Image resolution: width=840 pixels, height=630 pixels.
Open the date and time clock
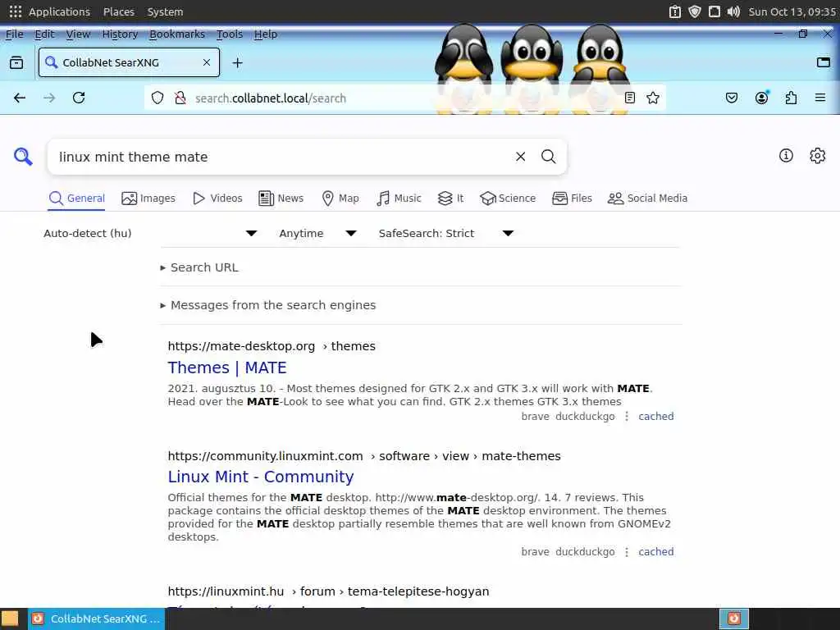pos(792,11)
